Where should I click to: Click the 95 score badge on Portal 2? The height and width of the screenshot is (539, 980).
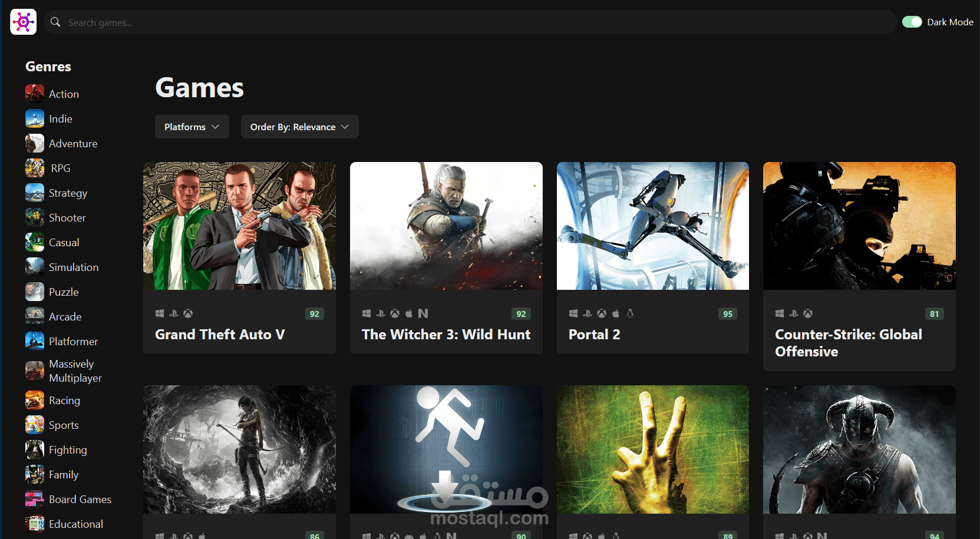(728, 314)
